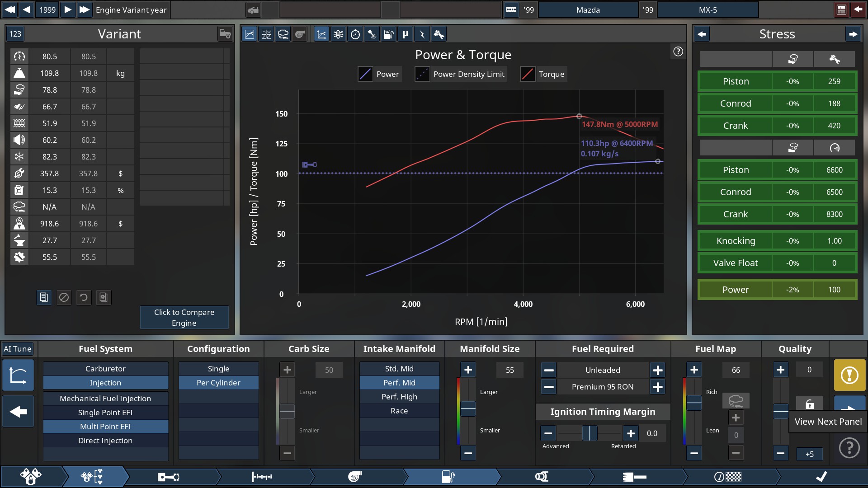Viewport: 868px width, 488px height.
Task: Select Race intake manifold
Action: tap(399, 411)
